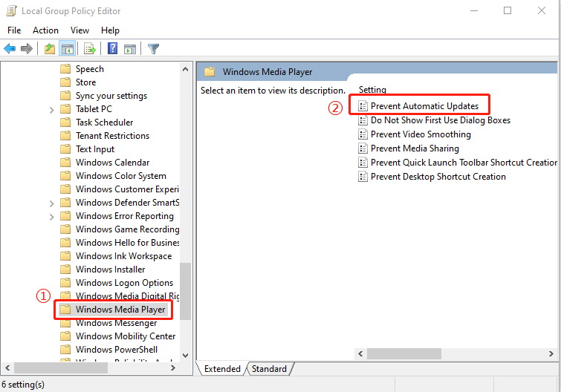Click the Back arrow toolbar icon
Viewport: 561px width, 392px height.
pyautogui.click(x=10, y=48)
